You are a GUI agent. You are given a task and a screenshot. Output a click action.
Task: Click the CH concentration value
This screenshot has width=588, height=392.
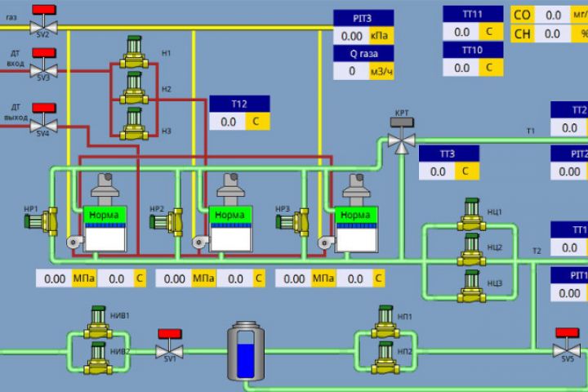[x=553, y=33]
